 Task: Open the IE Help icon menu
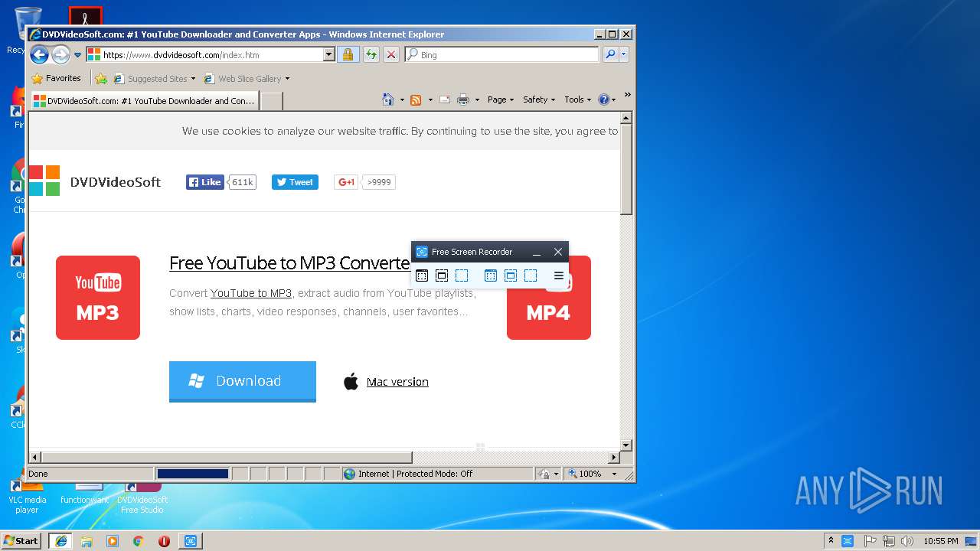pyautogui.click(x=606, y=99)
